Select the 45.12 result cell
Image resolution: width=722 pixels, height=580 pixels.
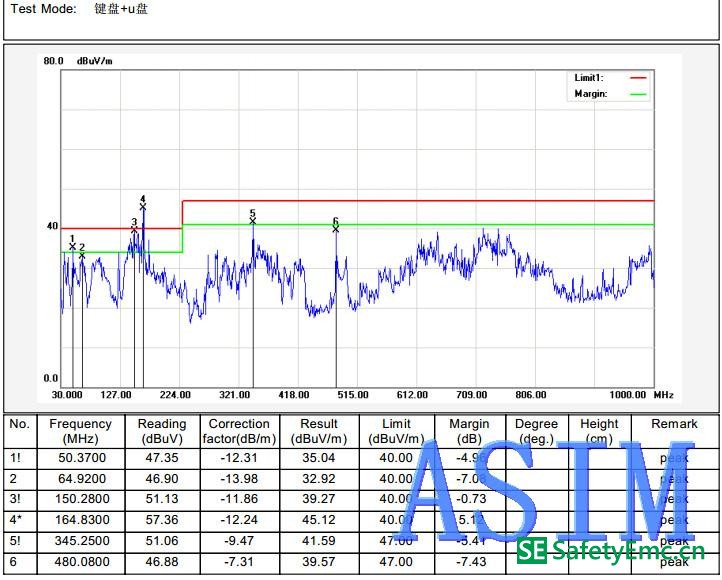pyautogui.click(x=319, y=520)
